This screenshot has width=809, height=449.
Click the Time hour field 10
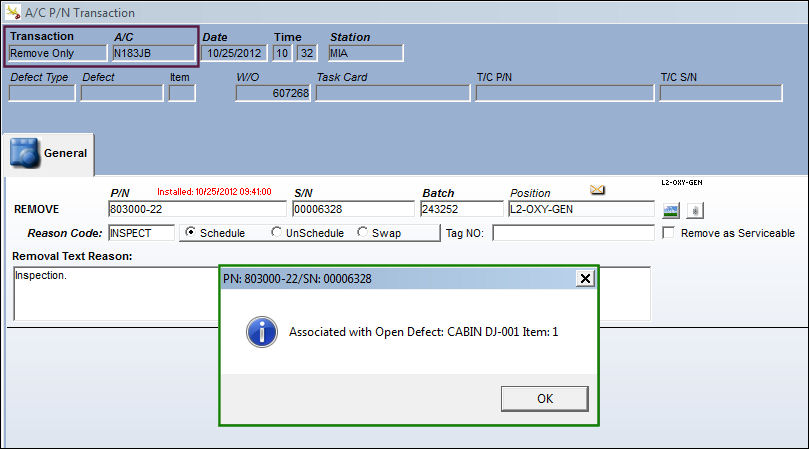pyautogui.click(x=282, y=53)
